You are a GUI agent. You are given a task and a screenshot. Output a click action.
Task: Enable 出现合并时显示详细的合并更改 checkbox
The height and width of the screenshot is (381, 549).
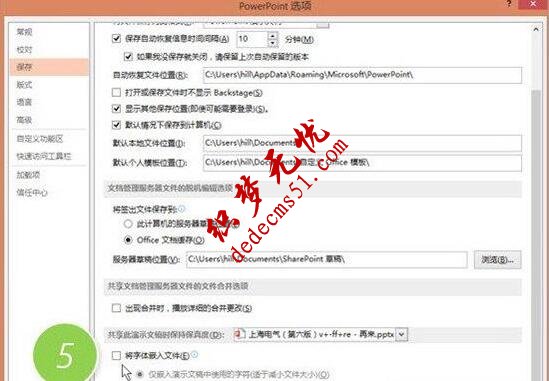click(116, 308)
